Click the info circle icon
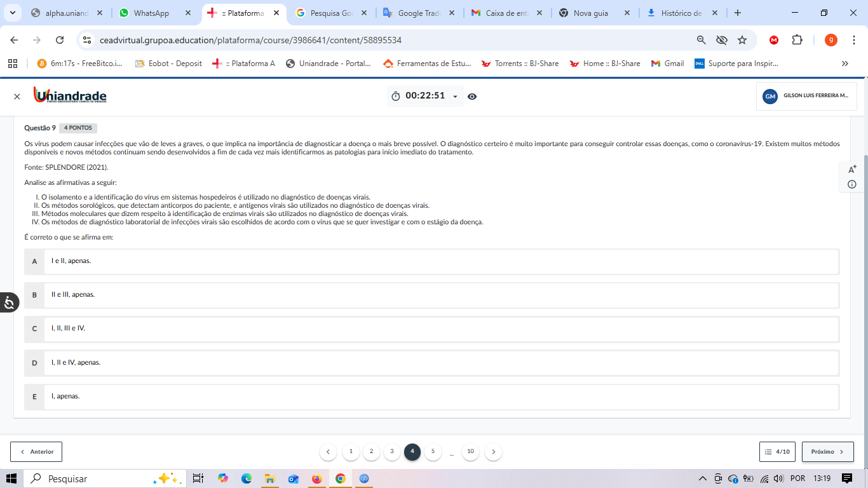The width and height of the screenshot is (868, 488). tap(852, 184)
